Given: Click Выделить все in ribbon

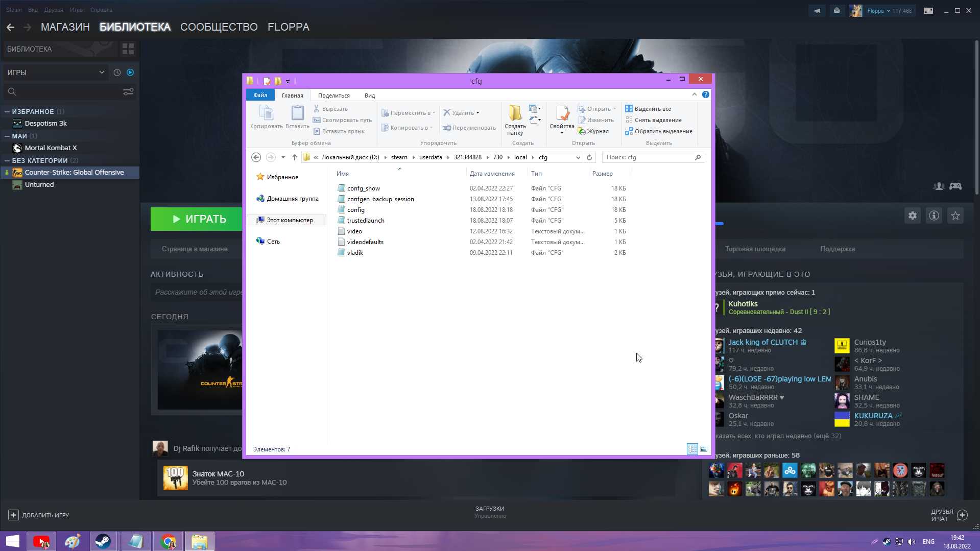Looking at the screenshot, I should [x=648, y=109].
